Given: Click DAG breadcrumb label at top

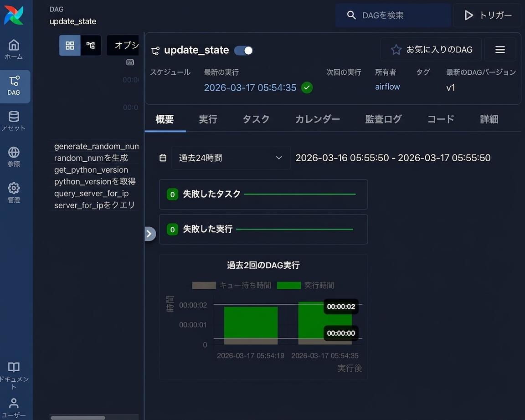Looking at the screenshot, I should point(56,10).
